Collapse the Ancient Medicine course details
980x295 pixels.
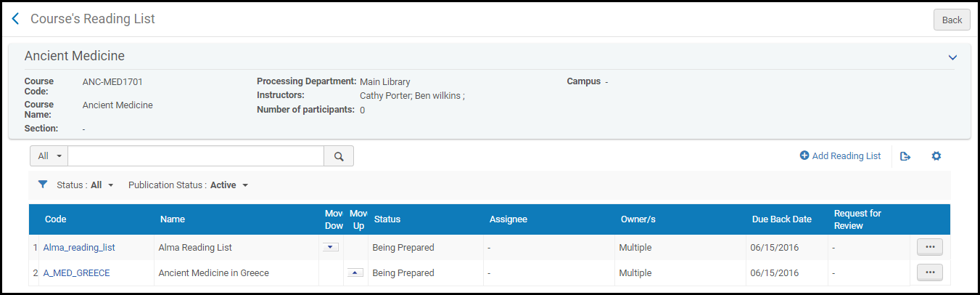pyautogui.click(x=952, y=57)
